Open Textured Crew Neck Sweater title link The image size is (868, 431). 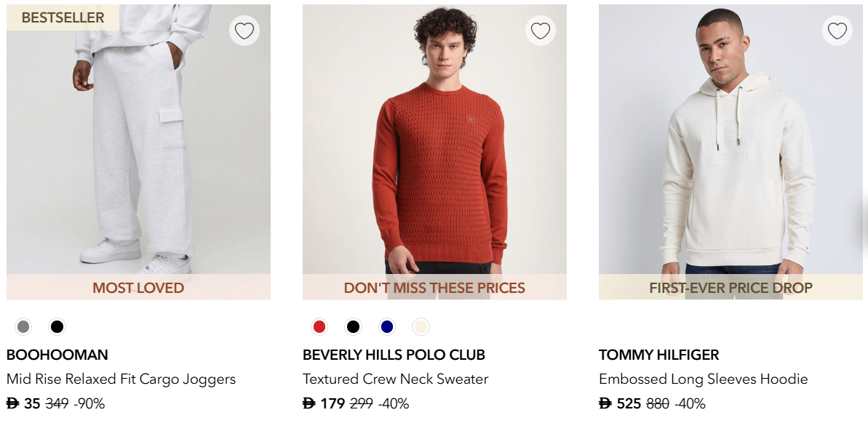click(395, 379)
